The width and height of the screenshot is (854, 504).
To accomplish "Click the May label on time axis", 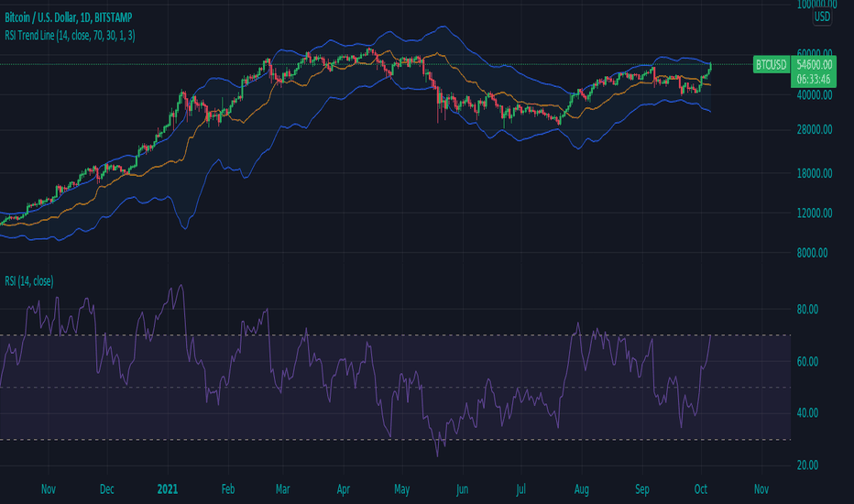I will [402, 489].
